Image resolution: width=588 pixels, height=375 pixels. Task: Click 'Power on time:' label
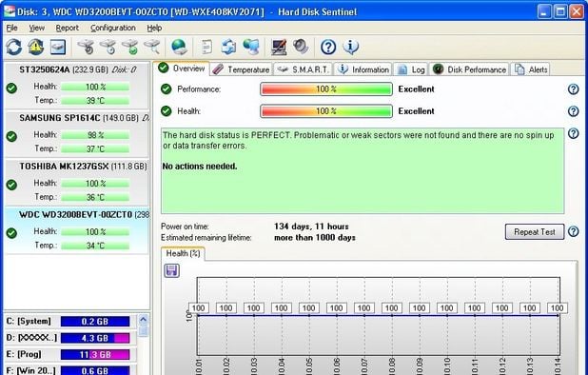(x=185, y=227)
